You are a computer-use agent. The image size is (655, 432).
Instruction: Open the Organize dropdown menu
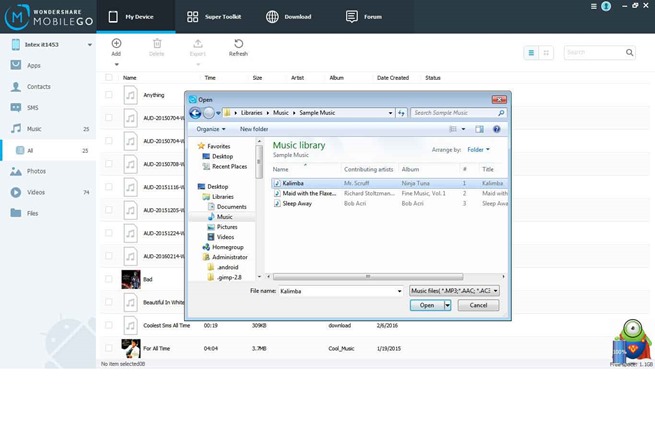coord(211,129)
